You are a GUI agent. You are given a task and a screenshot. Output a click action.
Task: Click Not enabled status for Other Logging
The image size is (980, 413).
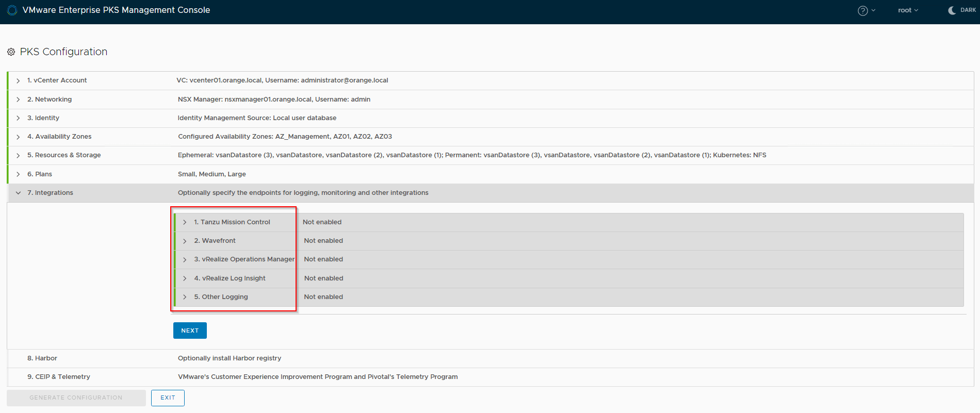tap(323, 297)
